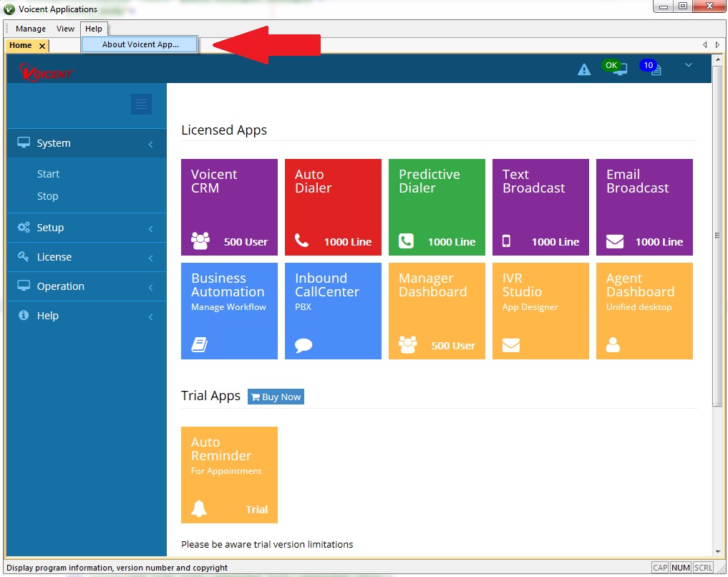Expand the Setup sidebar section
This screenshot has width=728, height=577.
click(86, 228)
